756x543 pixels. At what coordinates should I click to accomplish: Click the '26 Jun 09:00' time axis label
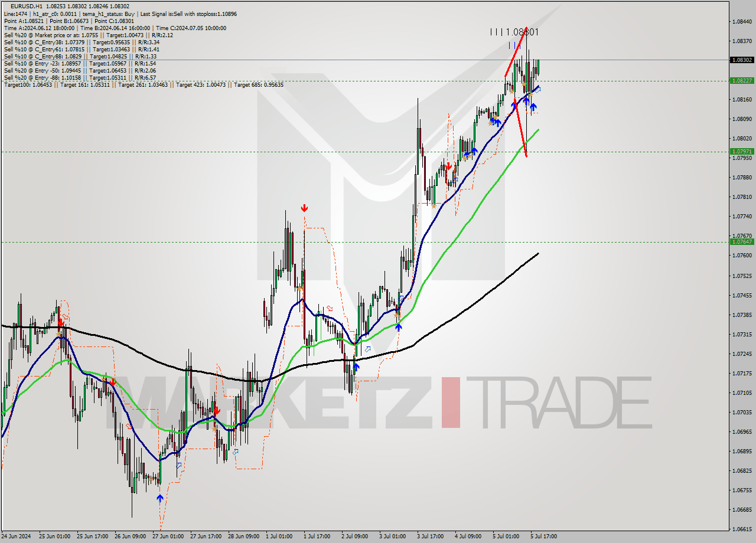pos(130,537)
